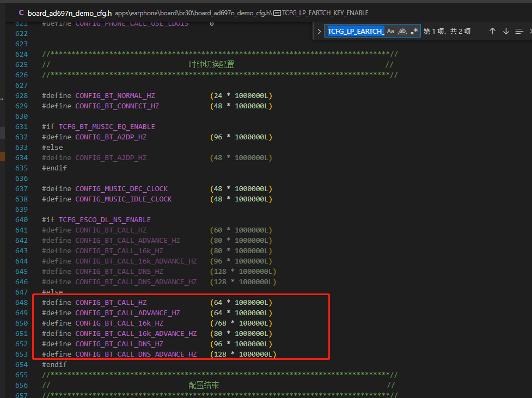Click TCFG_ESCO_DL_NS_ENABLE in the #if line
Screen dimensions: 532x398
(105, 220)
